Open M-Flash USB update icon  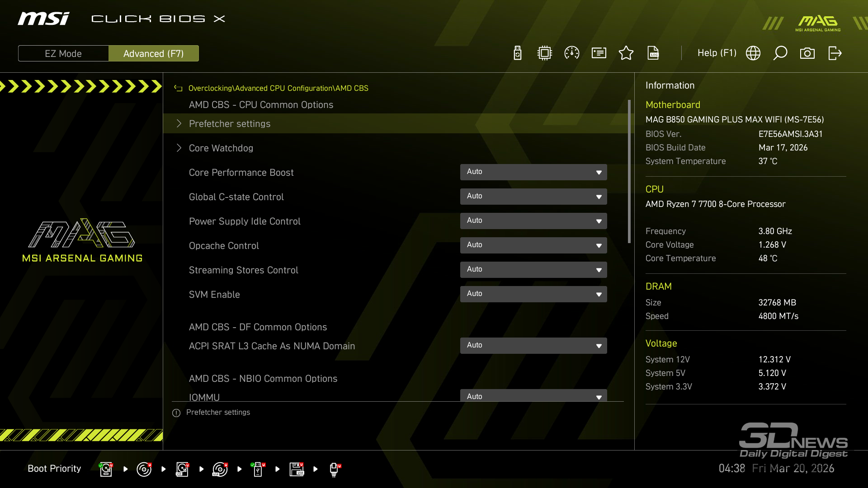(518, 53)
